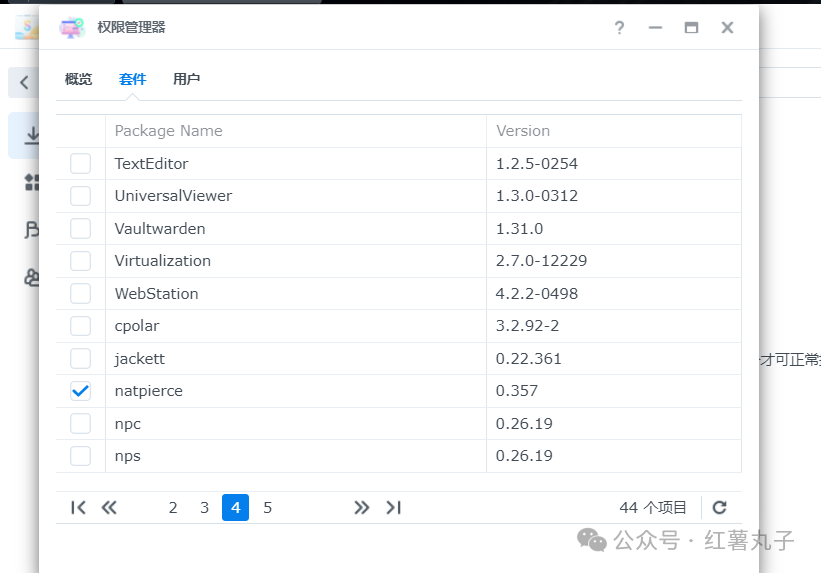Image resolution: width=821 pixels, height=573 pixels.
Task: Select the UniversalViewer package name
Action: pos(173,196)
